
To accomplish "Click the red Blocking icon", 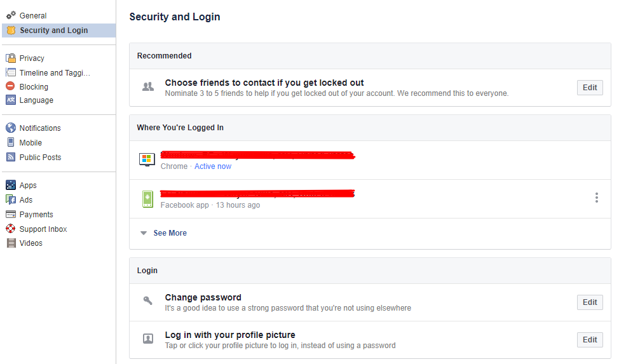I will 11,86.
